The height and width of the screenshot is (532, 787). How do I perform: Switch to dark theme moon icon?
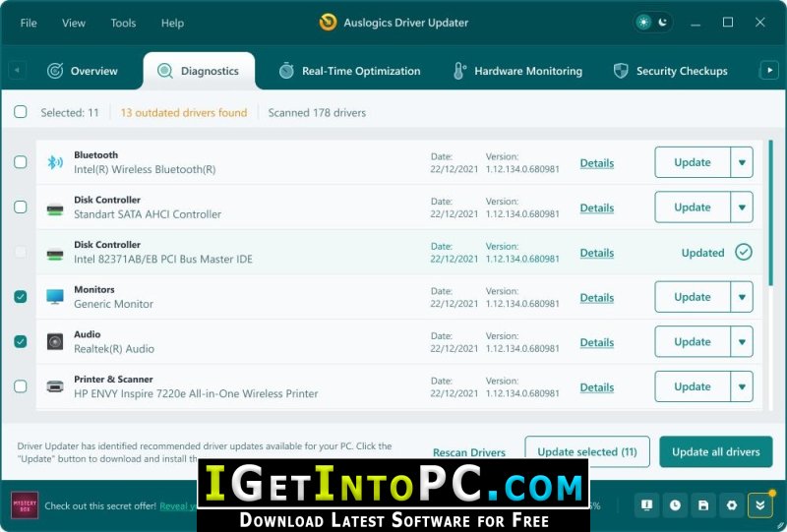[663, 22]
